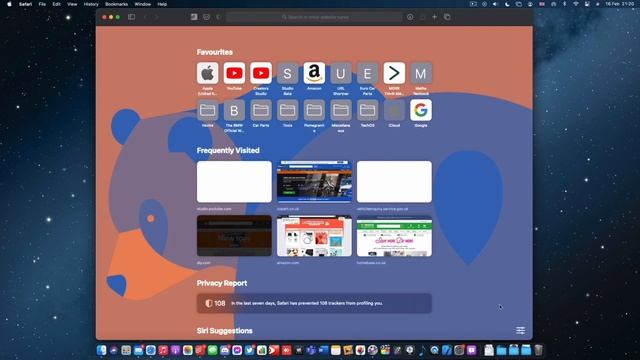Open the TechOS favourites folder
This screenshot has height=360, width=640.
pyautogui.click(x=367, y=110)
